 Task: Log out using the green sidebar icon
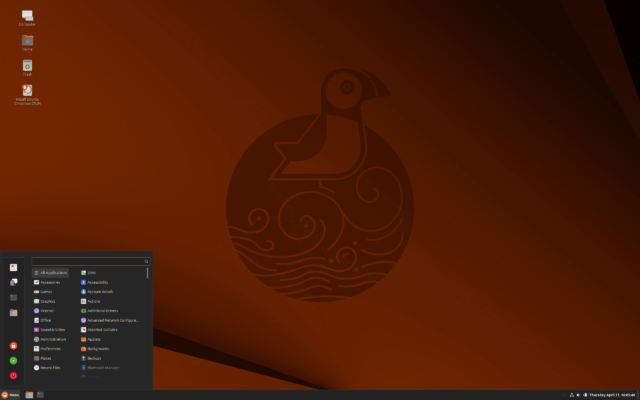pos(13,361)
